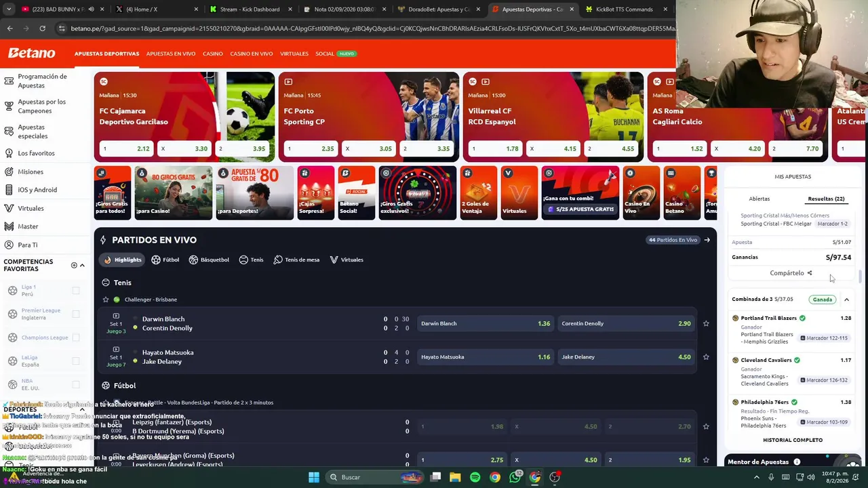868x488 pixels.
Task: Pick the draw at 3.05 for Porto-Sporting
Action: pyautogui.click(x=370, y=148)
